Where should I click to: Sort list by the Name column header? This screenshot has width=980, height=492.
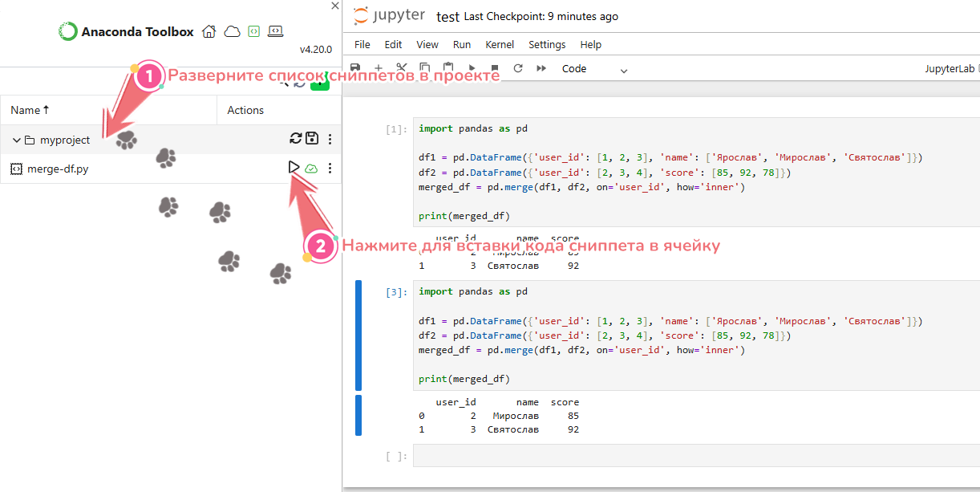30,110
